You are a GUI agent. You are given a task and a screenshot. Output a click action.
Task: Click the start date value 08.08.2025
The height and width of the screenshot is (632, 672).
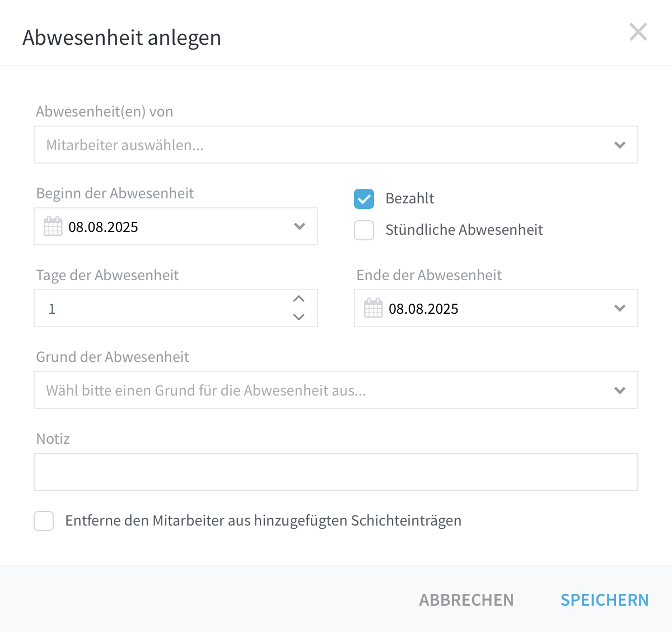coord(103,227)
